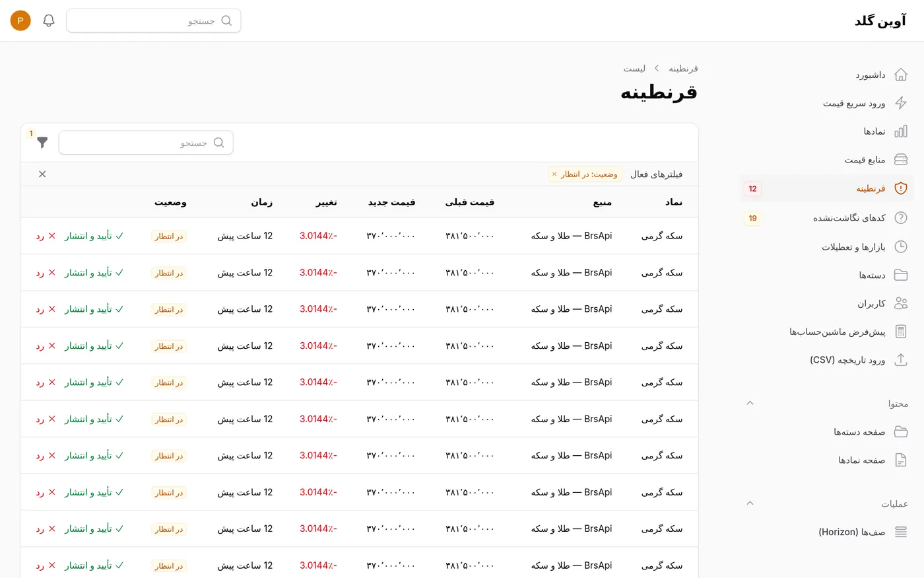Collapse the محتوا sidebar group
Screen dimensions: 924x578
750,403
